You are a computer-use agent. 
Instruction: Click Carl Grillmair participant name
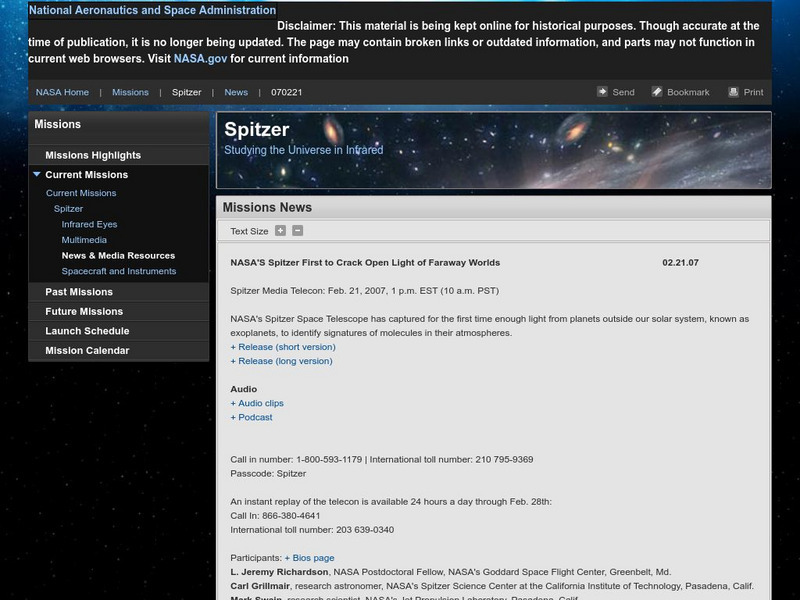(x=260, y=586)
